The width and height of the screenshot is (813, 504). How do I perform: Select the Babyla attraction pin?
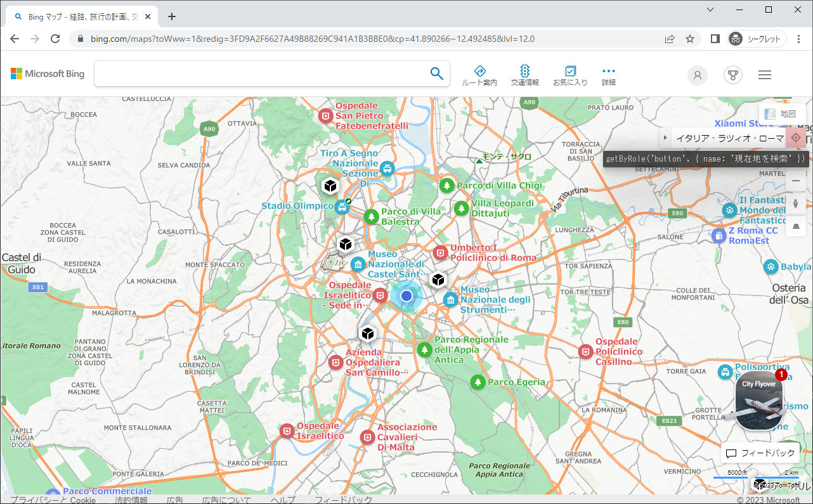pos(771,266)
